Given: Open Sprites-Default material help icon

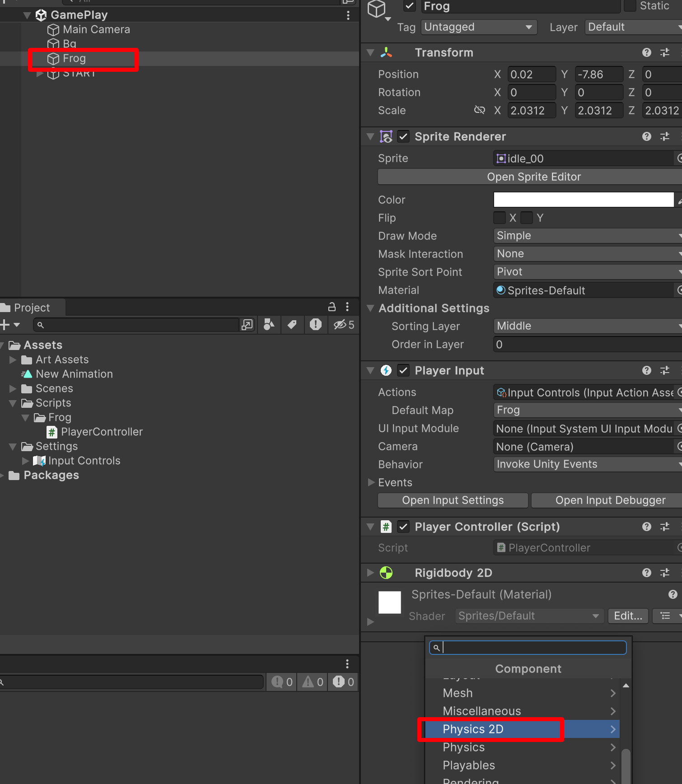Looking at the screenshot, I should [x=673, y=594].
